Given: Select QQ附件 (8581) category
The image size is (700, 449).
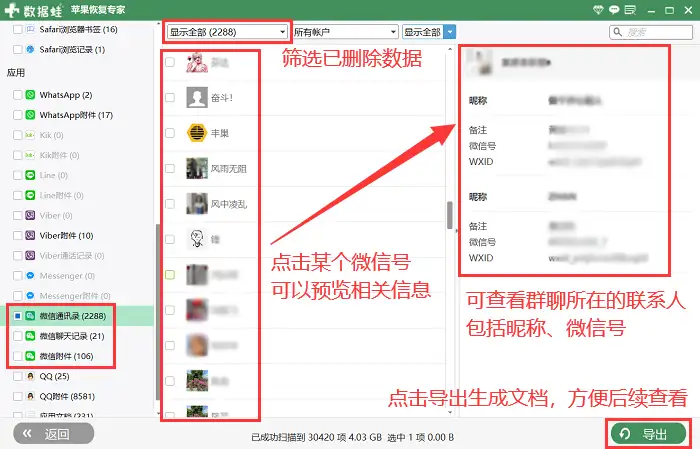Looking at the screenshot, I should [x=67, y=396].
